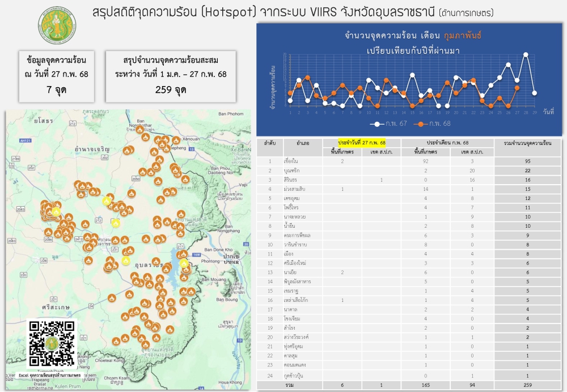Click the รวมจำนวนจุดความร้อน column header
Screen dimensions: 567x392
tap(527, 143)
